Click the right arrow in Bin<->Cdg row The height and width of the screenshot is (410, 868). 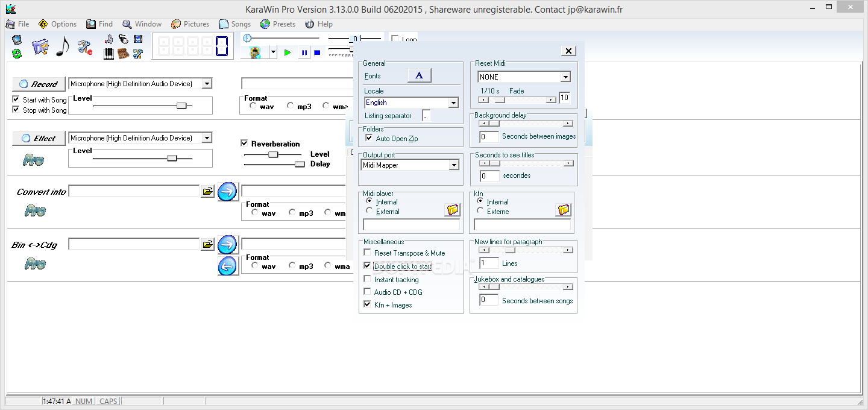tap(227, 244)
